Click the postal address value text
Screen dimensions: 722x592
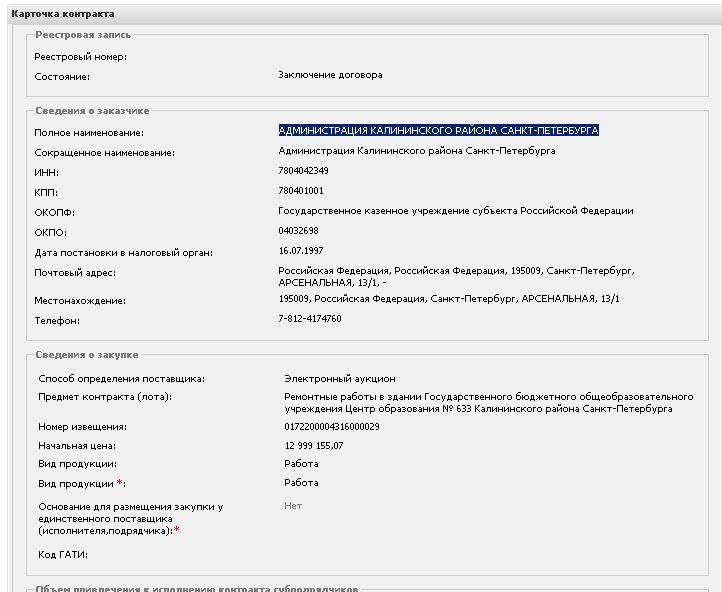(456, 277)
